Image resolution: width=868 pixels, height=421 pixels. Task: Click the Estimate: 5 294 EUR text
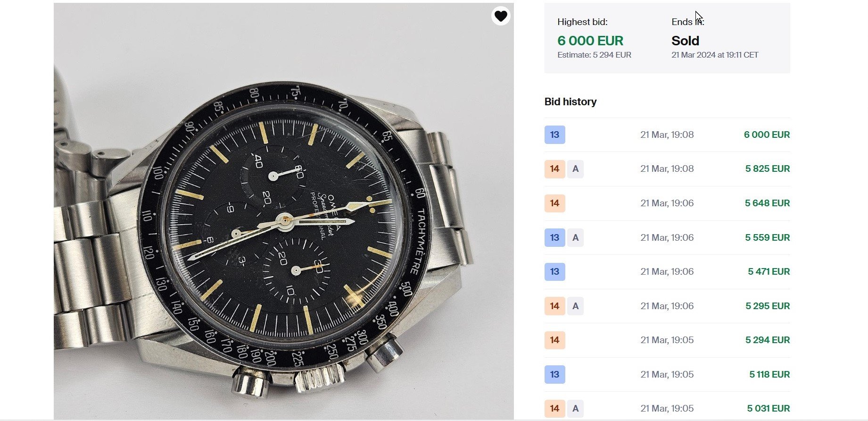pyautogui.click(x=594, y=55)
